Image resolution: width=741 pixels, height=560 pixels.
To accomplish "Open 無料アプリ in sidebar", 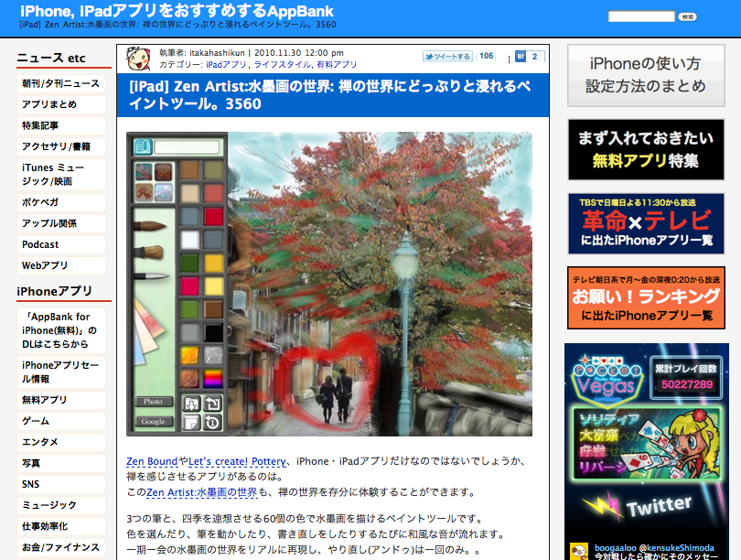I will coord(61,400).
